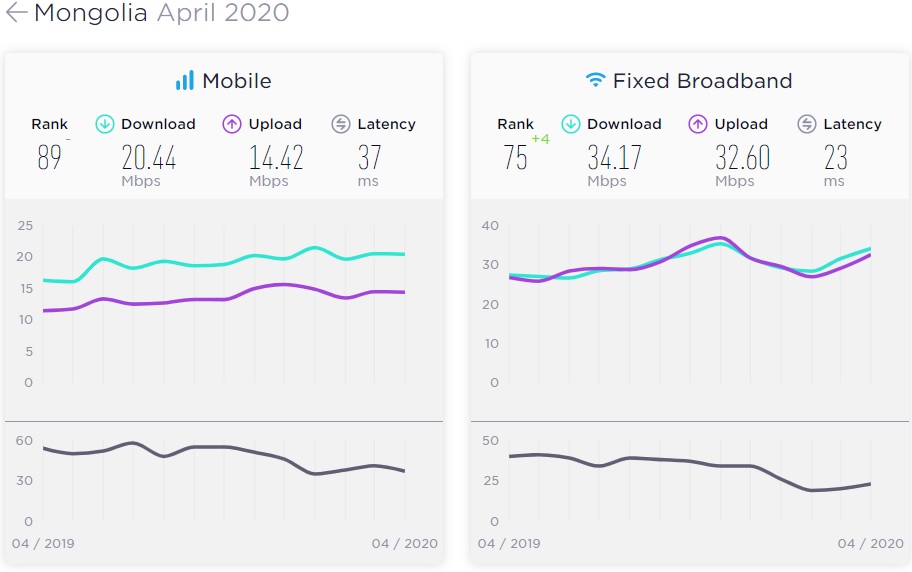Click the Mobile latency icon
Viewport: 912px width, 572px height.
pos(341,124)
